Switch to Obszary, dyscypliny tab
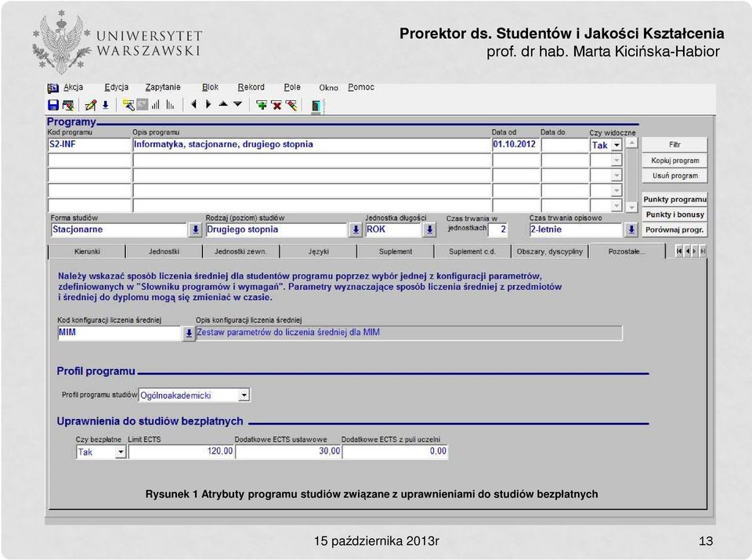This screenshot has width=752, height=560. click(550, 251)
